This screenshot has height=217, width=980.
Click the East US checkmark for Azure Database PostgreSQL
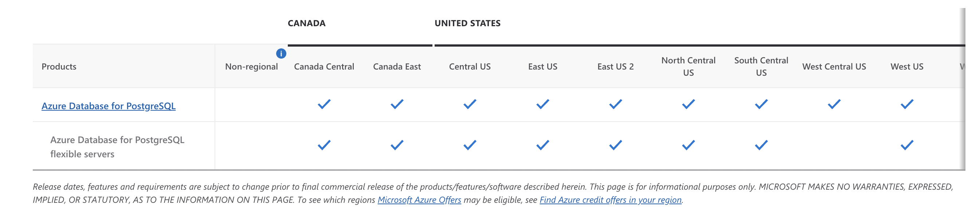pos(542,104)
